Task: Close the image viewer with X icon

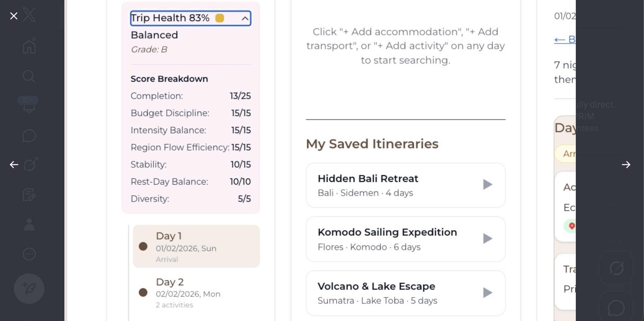Action: point(14,16)
